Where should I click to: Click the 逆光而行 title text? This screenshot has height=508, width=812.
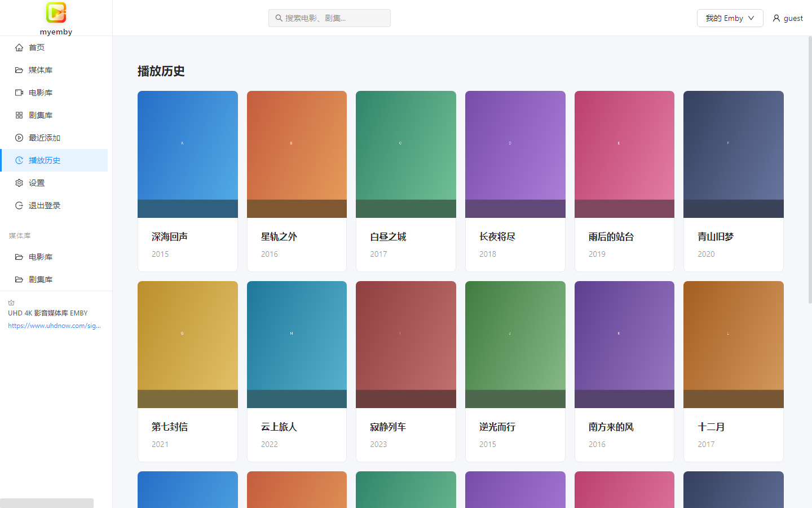coord(497,427)
